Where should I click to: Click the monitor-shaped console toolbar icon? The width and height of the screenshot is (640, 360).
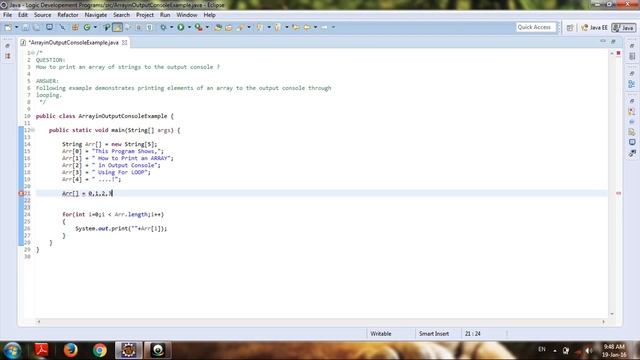click(49, 27)
